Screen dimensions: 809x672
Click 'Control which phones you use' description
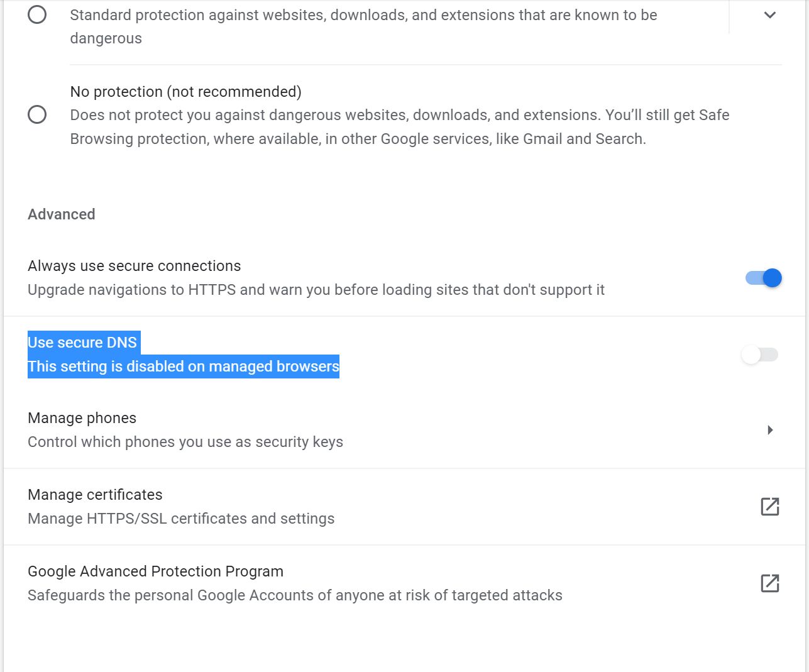click(185, 442)
